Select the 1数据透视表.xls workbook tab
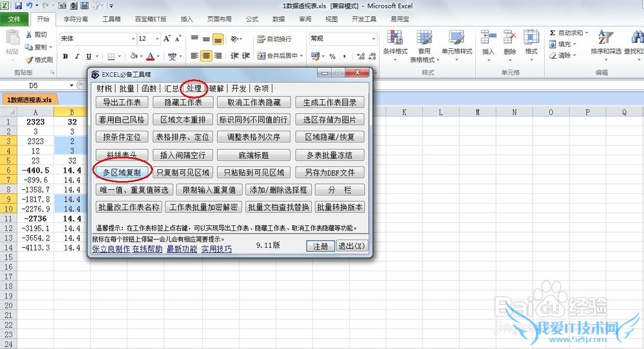Image resolution: width=644 pixels, height=349 pixels. [x=30, y=100]
